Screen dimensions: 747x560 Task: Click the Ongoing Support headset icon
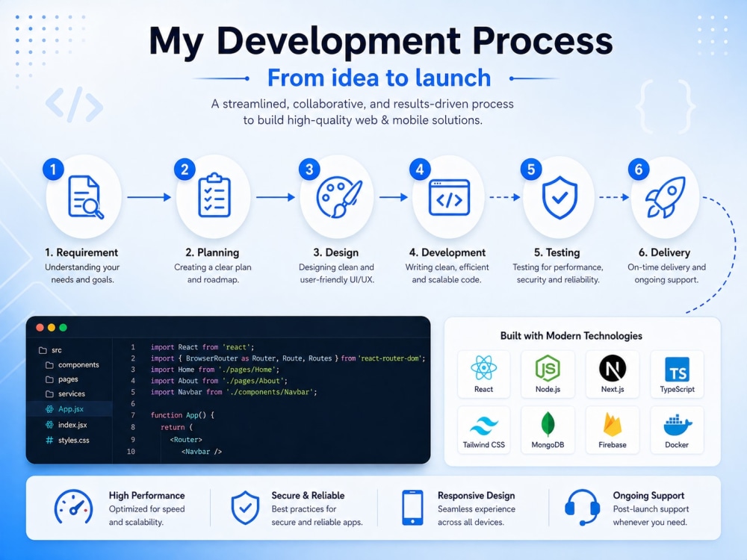coord(582,508)
